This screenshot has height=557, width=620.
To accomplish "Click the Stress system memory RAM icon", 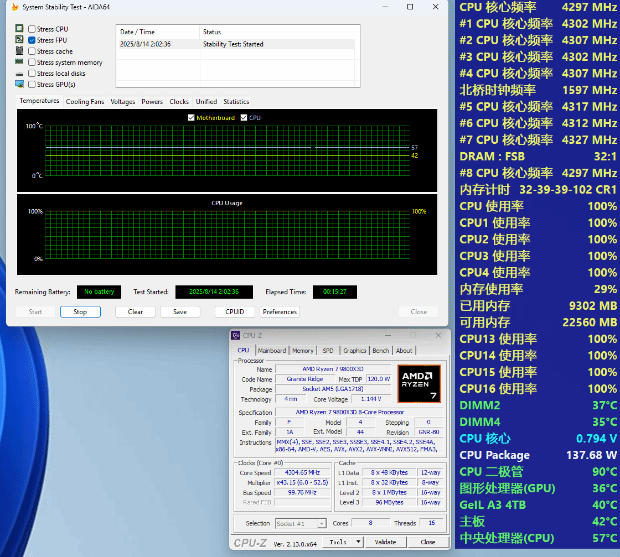I will tap(19, 62).
